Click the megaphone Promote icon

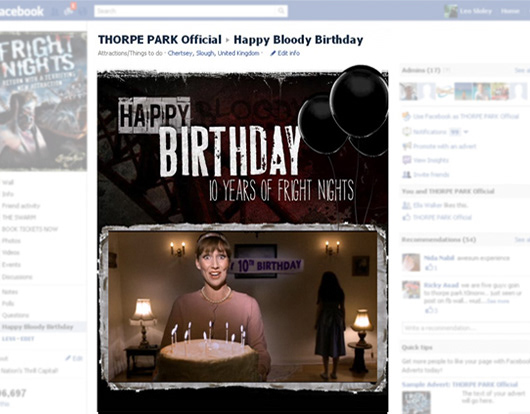[x=406, y=146]
